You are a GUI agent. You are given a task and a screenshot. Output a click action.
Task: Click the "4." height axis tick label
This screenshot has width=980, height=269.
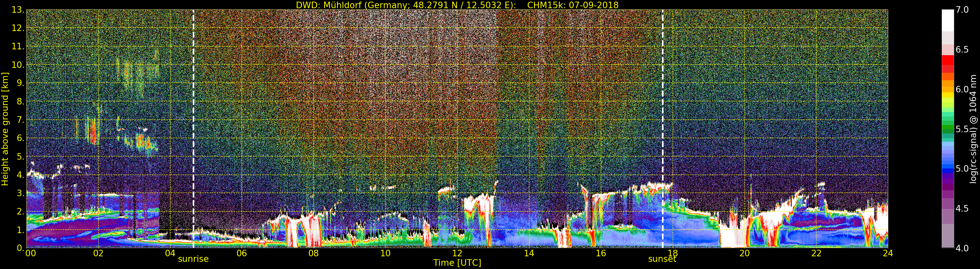click(x=20, y=175)
